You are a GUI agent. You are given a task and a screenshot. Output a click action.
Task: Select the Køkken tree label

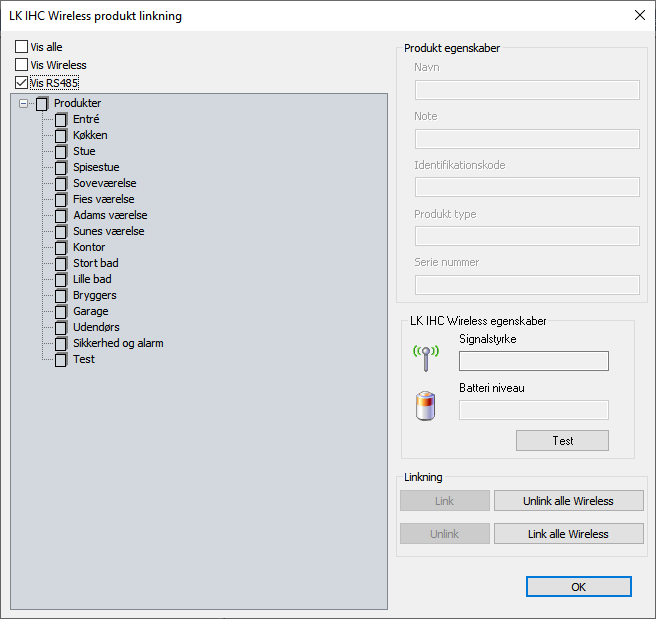[x=90, y=135]
